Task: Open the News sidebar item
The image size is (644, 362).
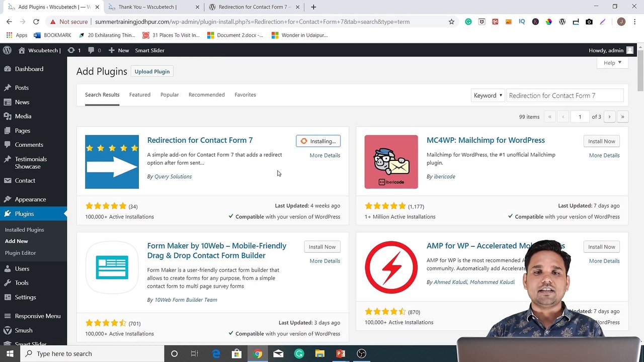Action: (x=33, y=102)
